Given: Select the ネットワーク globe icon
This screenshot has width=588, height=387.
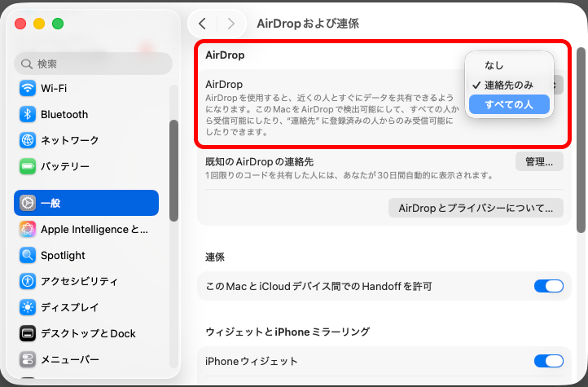Looking at the screenshot, I should pyautogui.click(x=28, y=140).
